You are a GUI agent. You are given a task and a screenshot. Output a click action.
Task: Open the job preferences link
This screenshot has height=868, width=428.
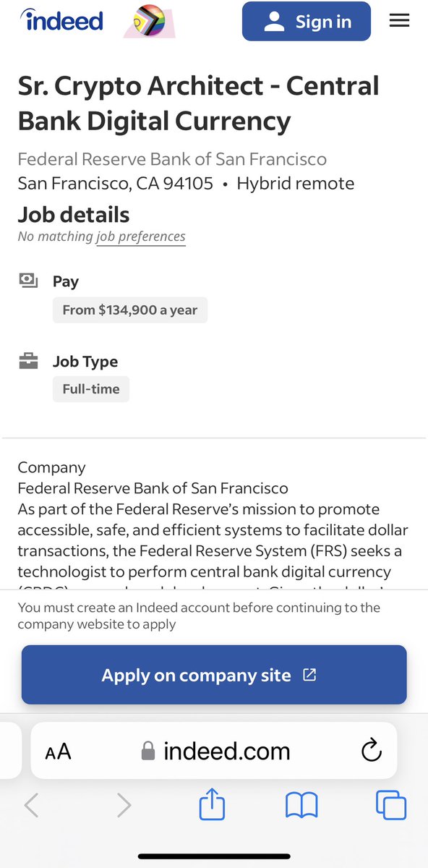click(141, 237)
